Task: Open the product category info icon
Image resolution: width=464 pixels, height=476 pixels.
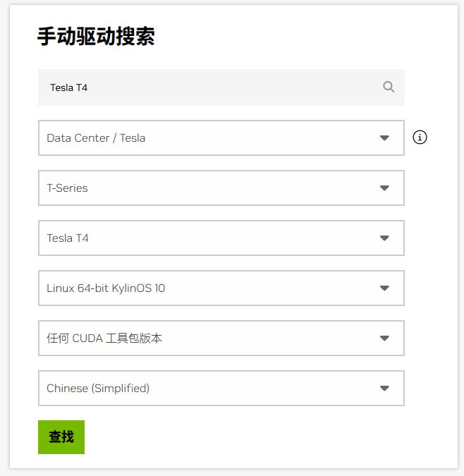Action: pos(420,138)
